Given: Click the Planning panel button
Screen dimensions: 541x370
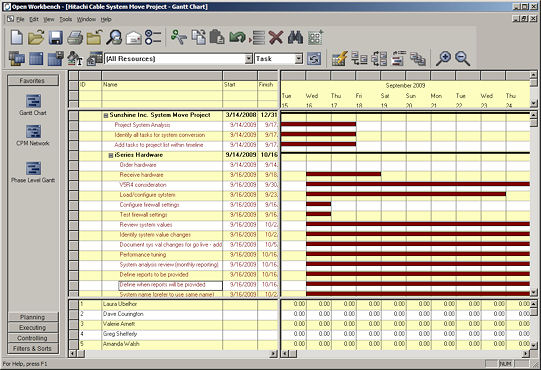Looking at the screenshot, I should click(x=33, y=317).
